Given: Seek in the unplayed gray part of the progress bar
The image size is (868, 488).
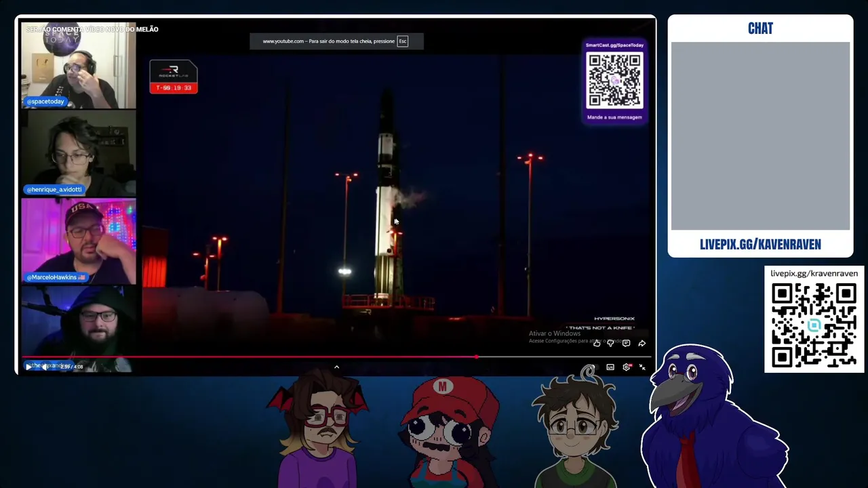Looking at the screenshot, I should pyautogui.click(x=563, y=357).
